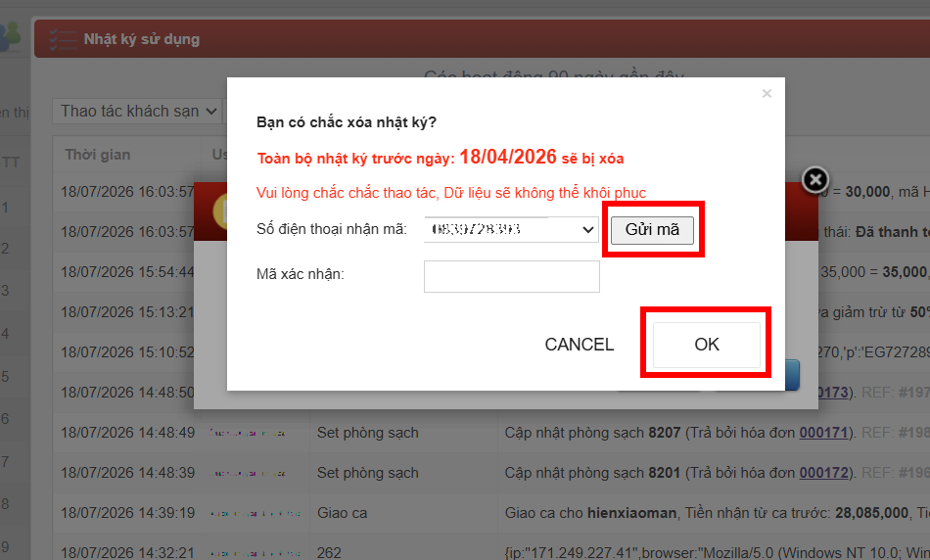Select the 18/07/2026 14:39:19 time cell
The height and width of the screenshot is (560, 930).
(x=127, y=513)
